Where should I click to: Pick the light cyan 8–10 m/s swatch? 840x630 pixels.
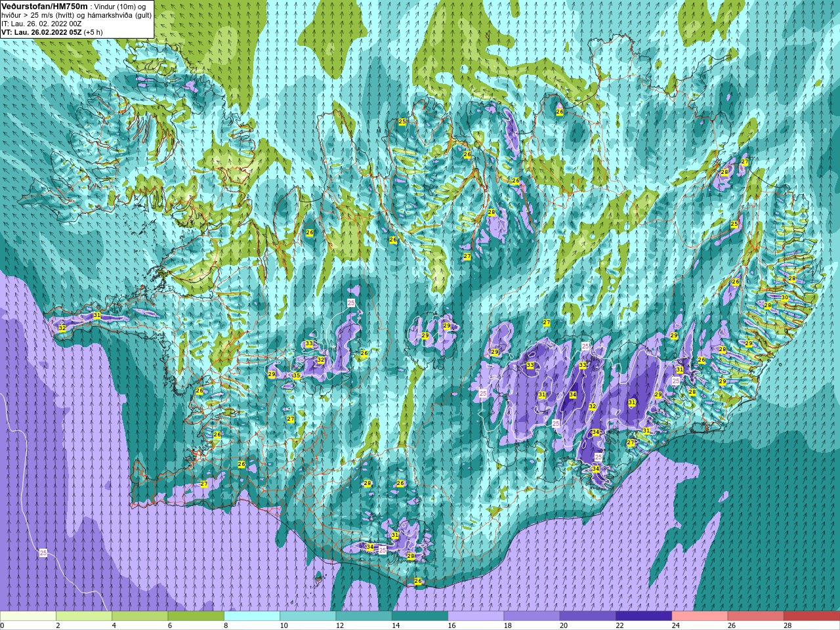(252, 616)
